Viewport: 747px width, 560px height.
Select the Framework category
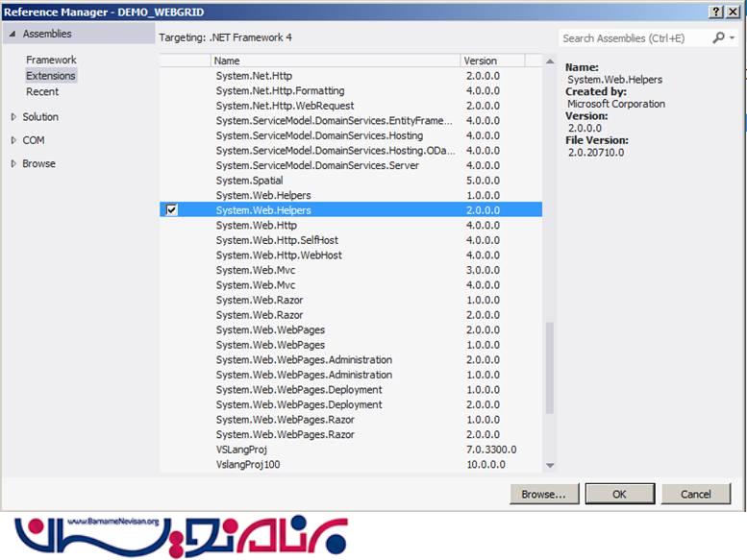click(50, 60)
